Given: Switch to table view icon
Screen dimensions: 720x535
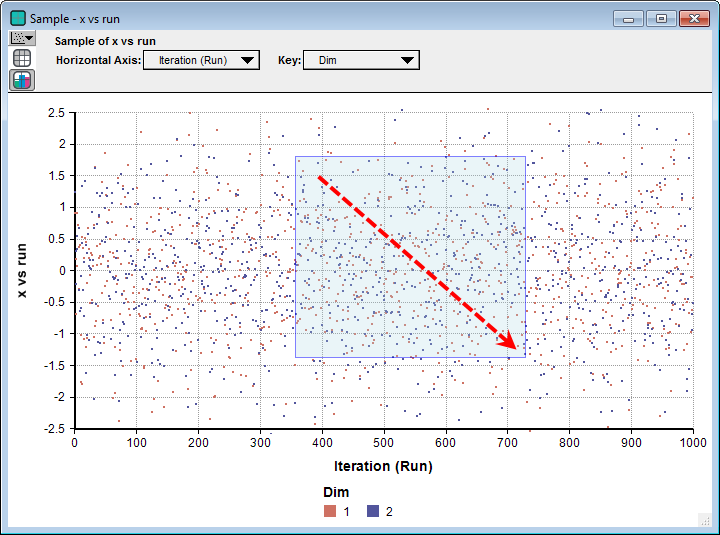Looking at the screenshot, I should coord(22,58).
